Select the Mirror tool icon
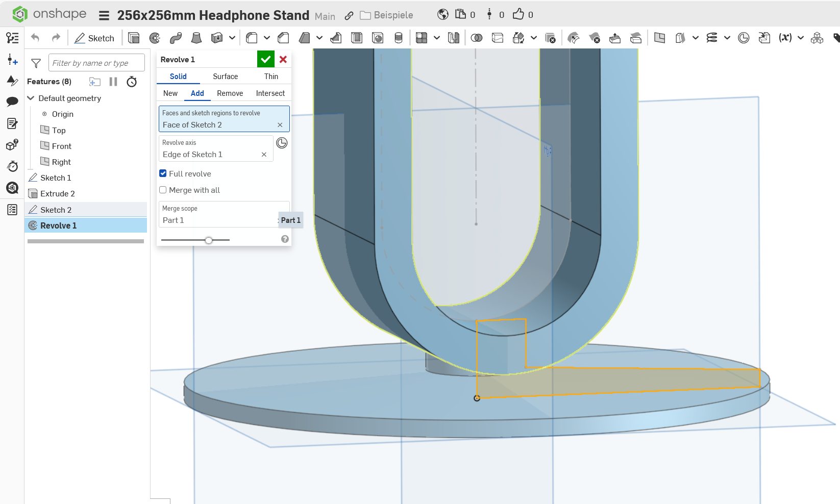Image resolution: width=840 pixels, height=504 pixels. pos(454,38)
